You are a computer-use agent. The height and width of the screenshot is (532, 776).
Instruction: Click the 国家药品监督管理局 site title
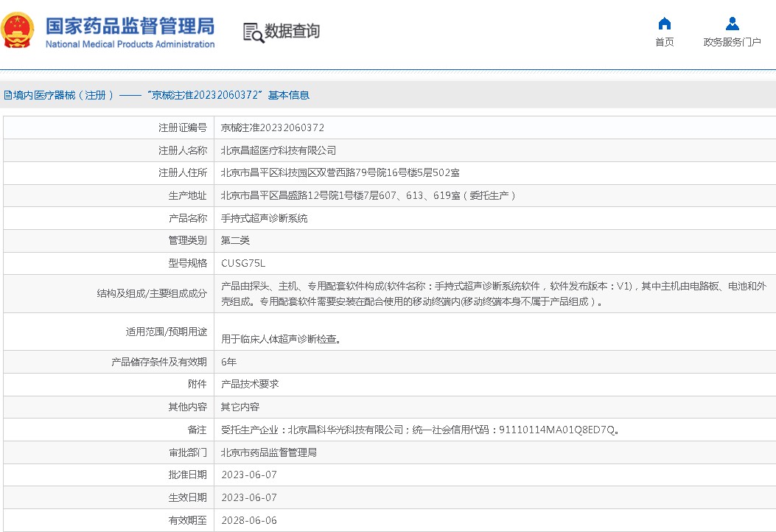point(130,25)
